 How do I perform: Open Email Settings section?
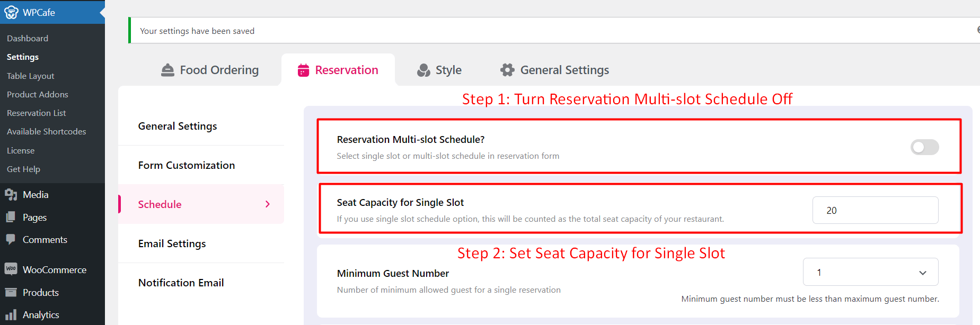(172, 243)
